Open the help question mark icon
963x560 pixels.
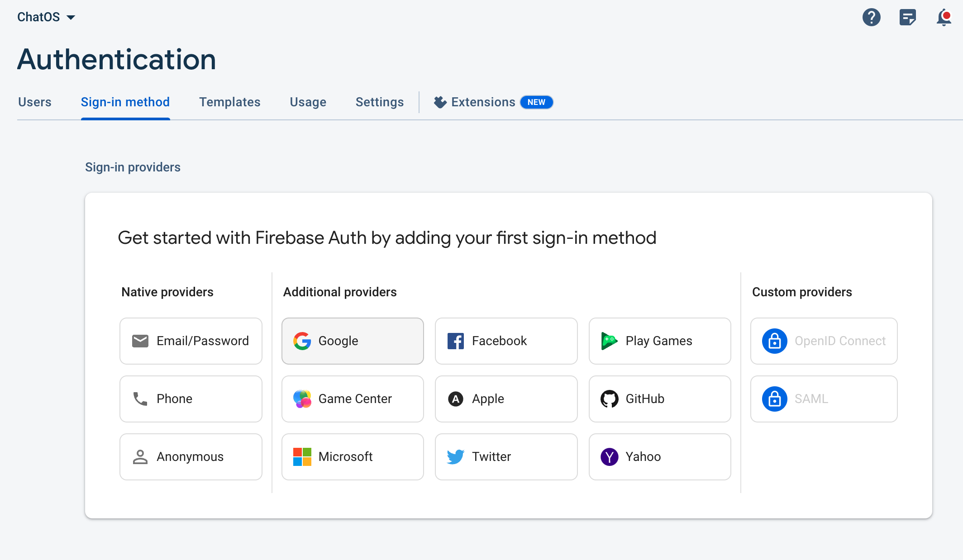point(871,17)
